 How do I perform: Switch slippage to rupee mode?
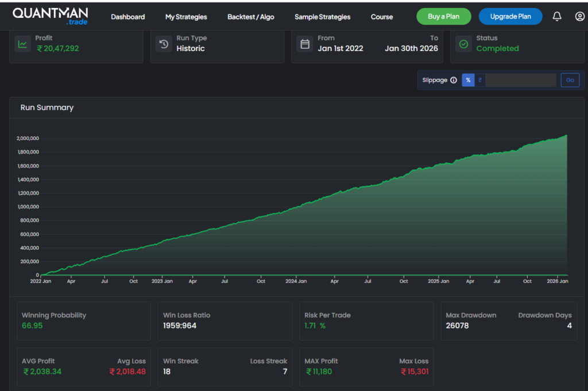tap(480, 80)
